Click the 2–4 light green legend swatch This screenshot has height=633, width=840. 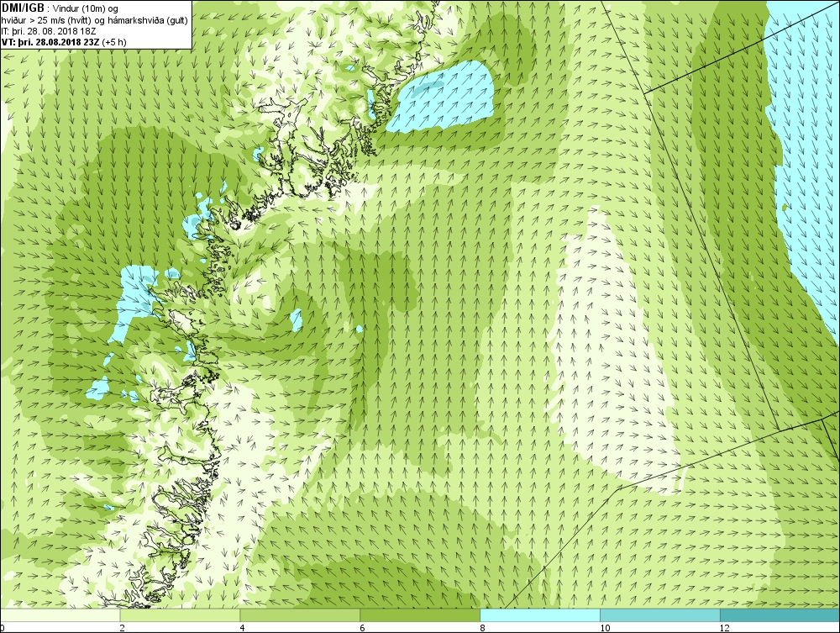click(x=180, y=615)
